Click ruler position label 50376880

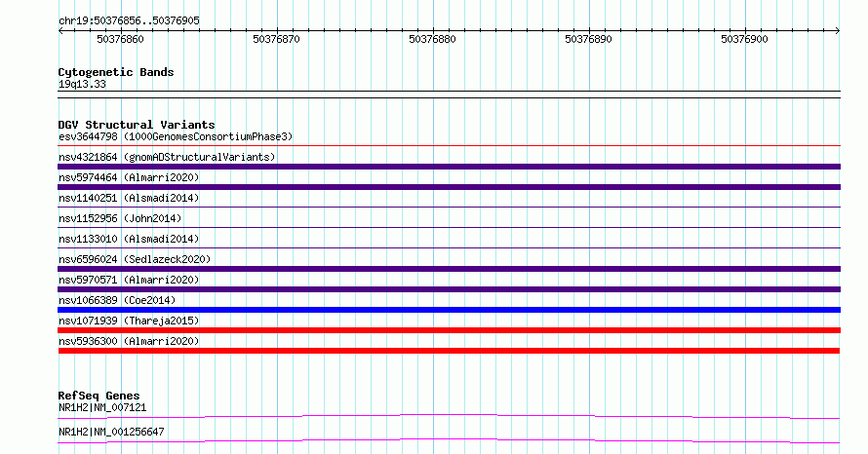tap(432, 39)
